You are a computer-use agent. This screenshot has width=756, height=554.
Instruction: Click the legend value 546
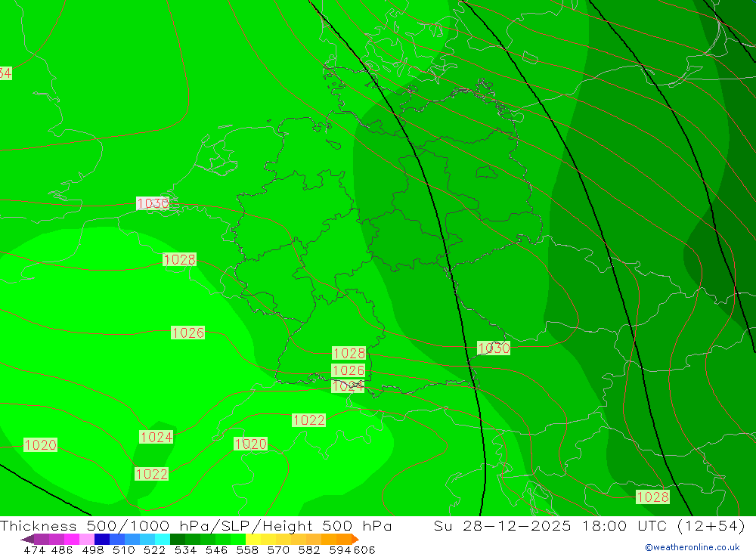pyautogui.click(x=216, y=550)
